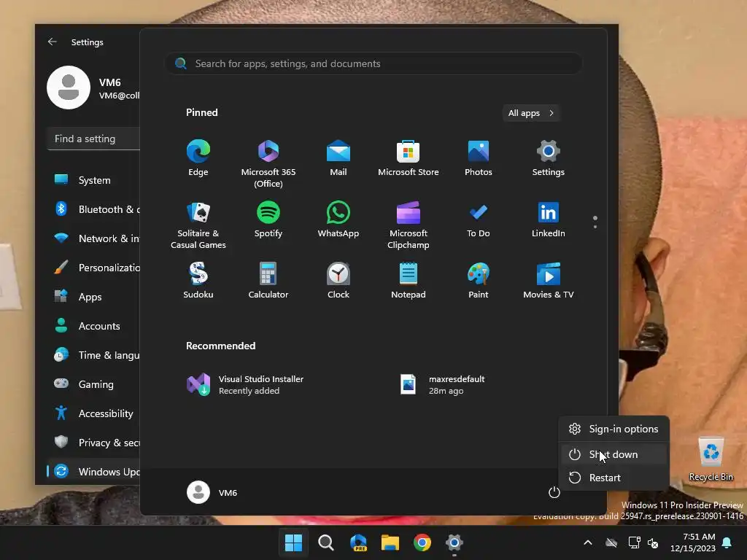Launch Microsoft 365 (Office) pinned app
The image size is (747, 560).
click(268, 163)
